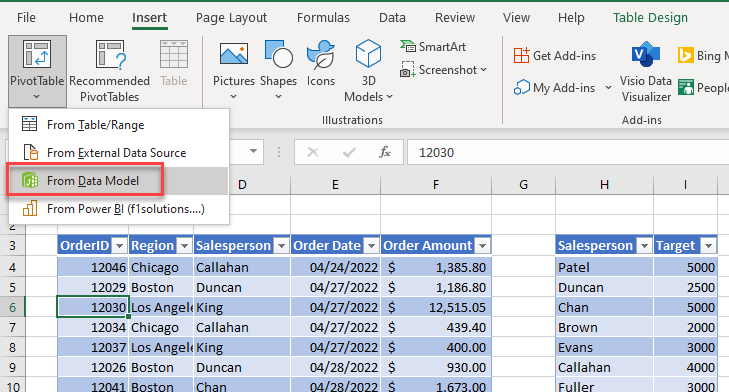Open the OrderID column filter dropdown
The image size is (729, 392).
coord(119,246)
